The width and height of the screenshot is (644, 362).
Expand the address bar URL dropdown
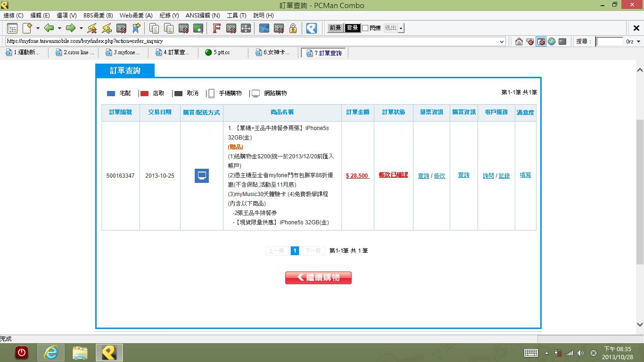(x=502, y=41)
